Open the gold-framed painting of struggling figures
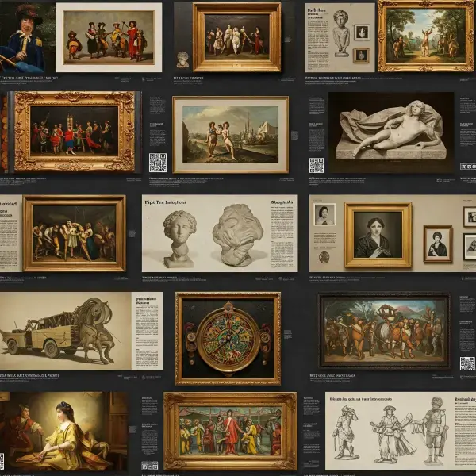The height and width of the screenshot is (476, 476). pyautogui.click(x=75, y=233)
